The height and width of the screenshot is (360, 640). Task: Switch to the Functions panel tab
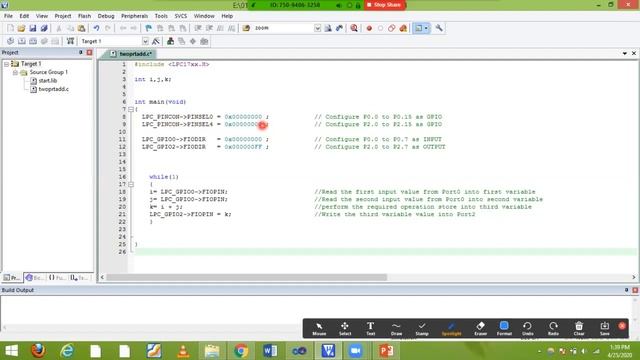(x=58, y=278)
